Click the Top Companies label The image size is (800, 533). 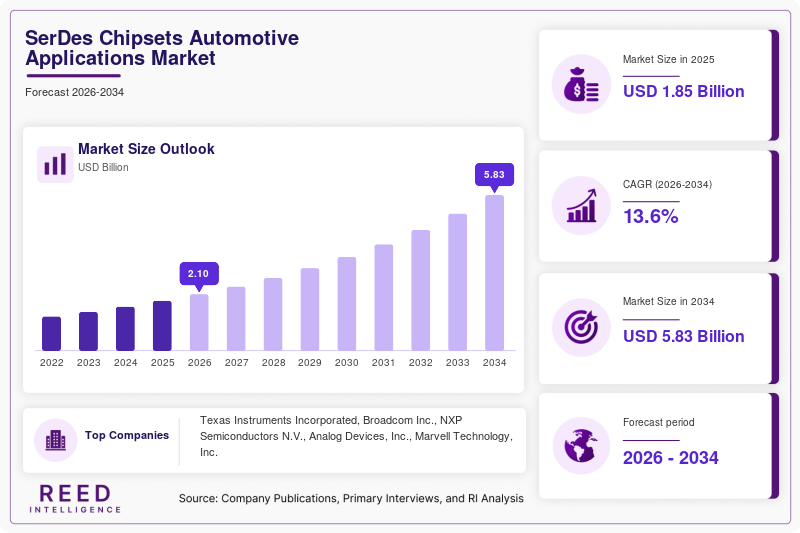pyautogui.click(x=127, y=435)
